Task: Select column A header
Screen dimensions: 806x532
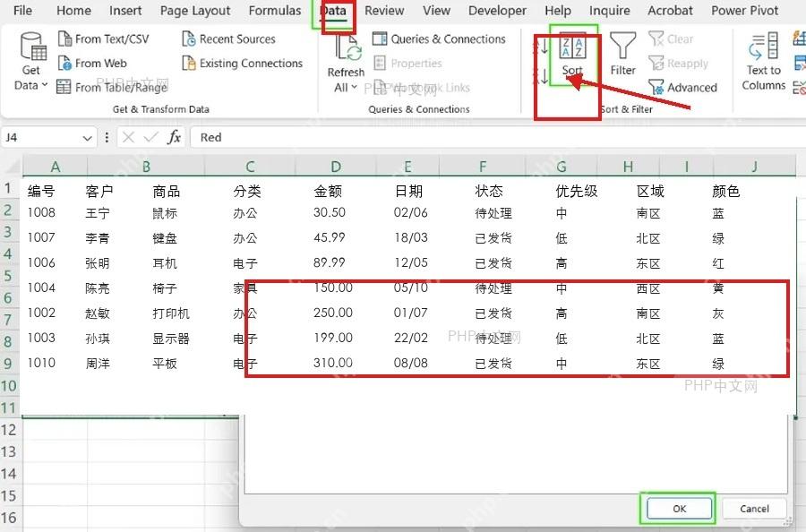Action: point(56,167)
